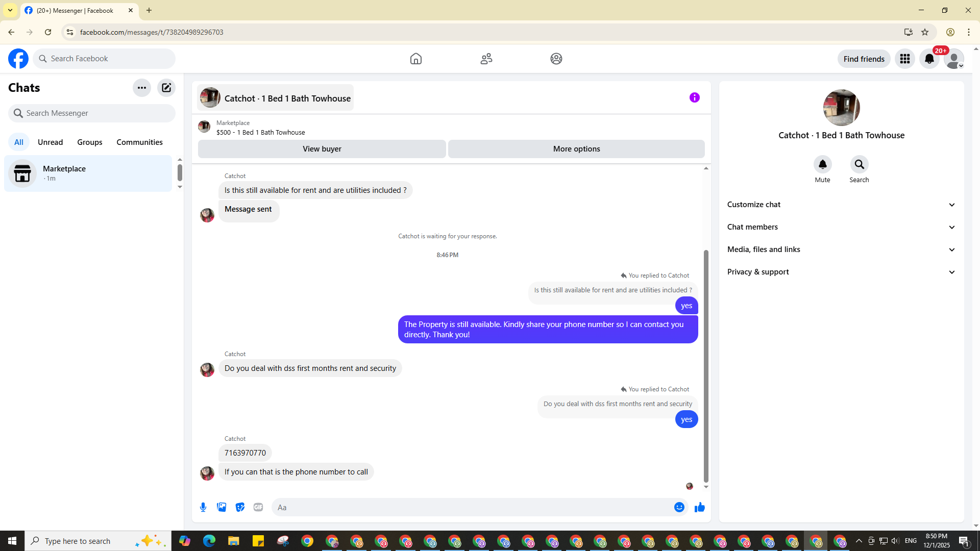Open the Facebook home logo
980x551 pixels.
pyautogui.click(x=18, y=59)
